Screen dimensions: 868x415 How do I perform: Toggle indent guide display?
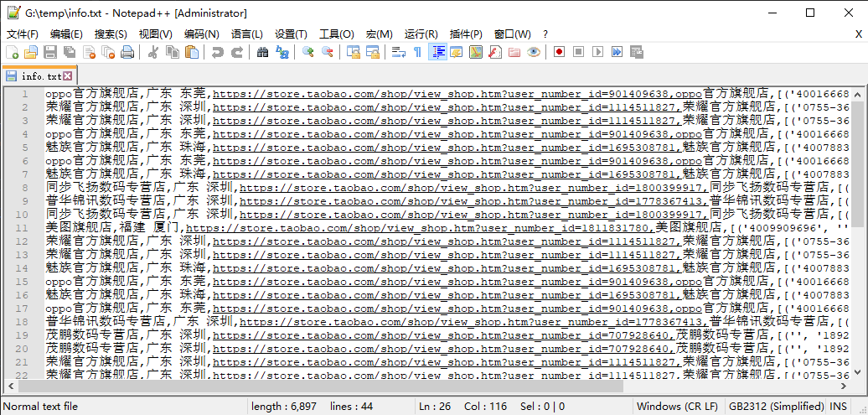pyautogui.click(x=438, y=52)
